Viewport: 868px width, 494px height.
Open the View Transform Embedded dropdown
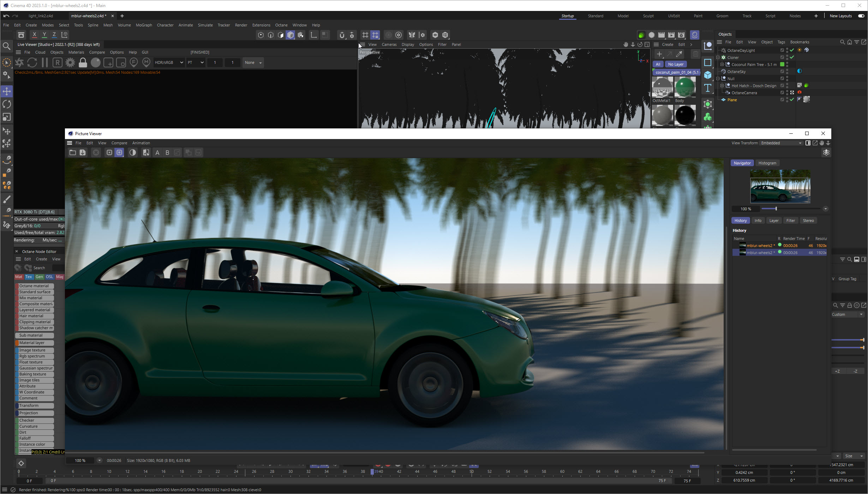point(781,143)
